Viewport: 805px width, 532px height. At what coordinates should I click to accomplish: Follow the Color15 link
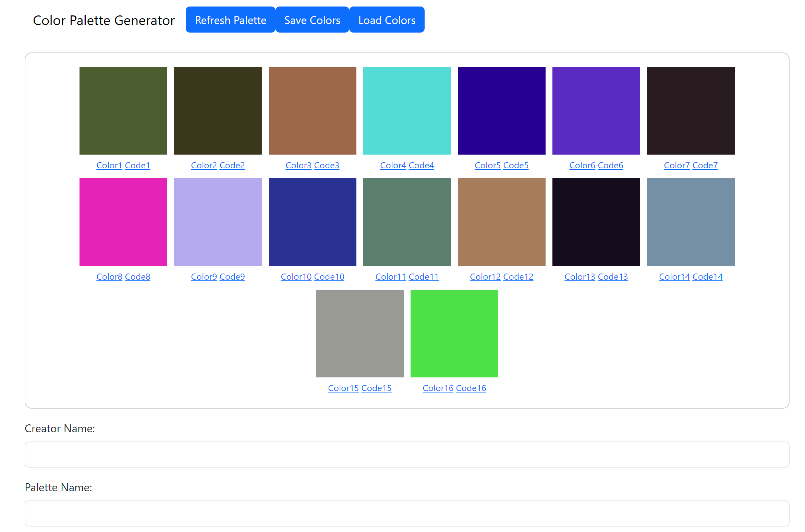click(343, 388)
